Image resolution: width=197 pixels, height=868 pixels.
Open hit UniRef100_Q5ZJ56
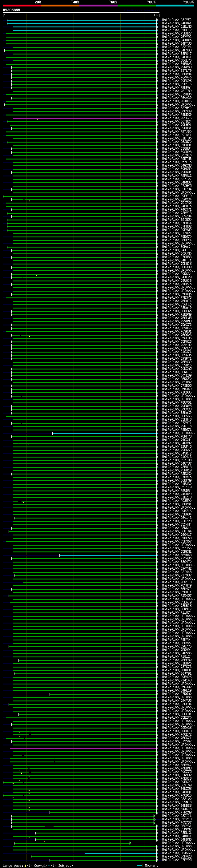click(177, 548)
